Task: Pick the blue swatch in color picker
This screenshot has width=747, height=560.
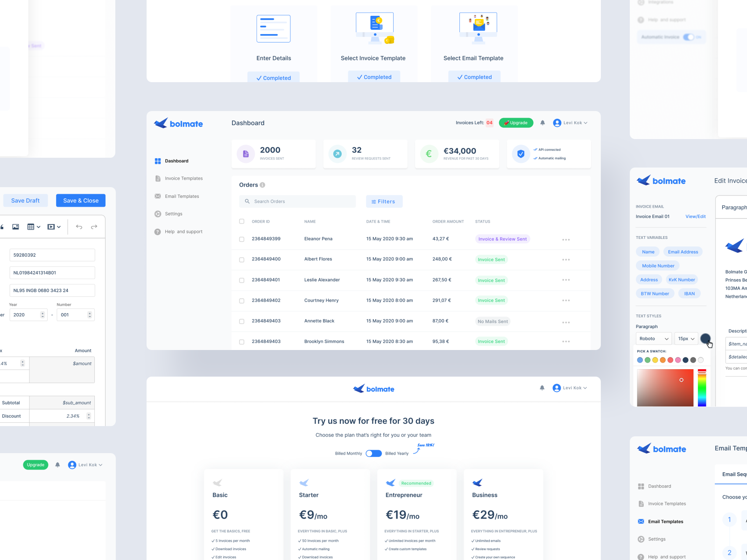Action: [x=640, y=360]
